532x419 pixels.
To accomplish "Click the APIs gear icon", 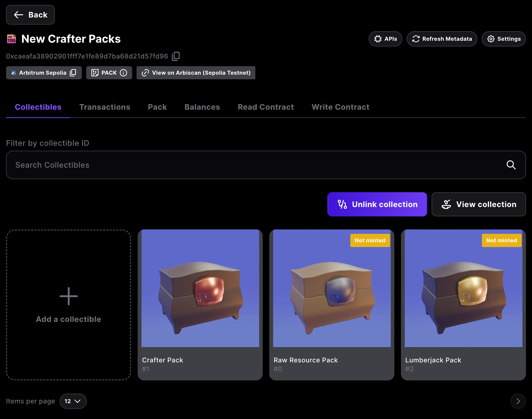I will pos(378,39).
